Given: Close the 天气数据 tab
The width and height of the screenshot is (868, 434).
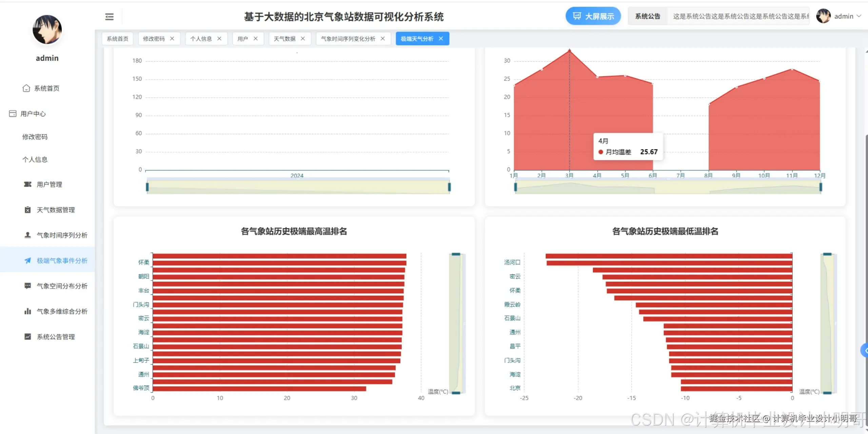Looking at the screenshot, I should 303,39.
